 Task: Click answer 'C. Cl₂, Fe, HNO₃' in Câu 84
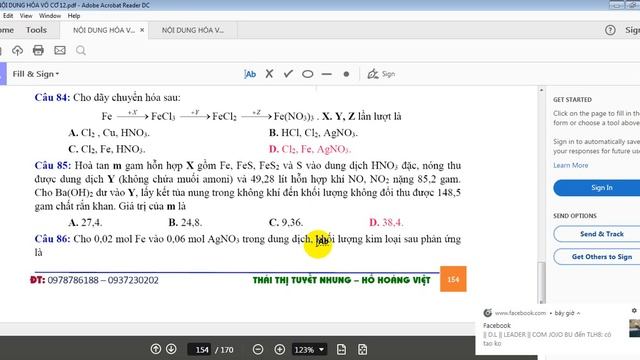tap(107, 149)
